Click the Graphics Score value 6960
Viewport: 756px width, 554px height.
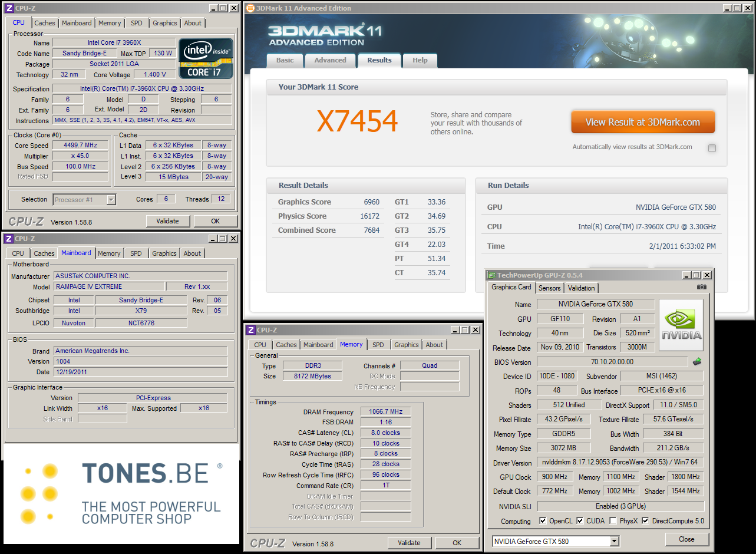click(x=372, y=202)
